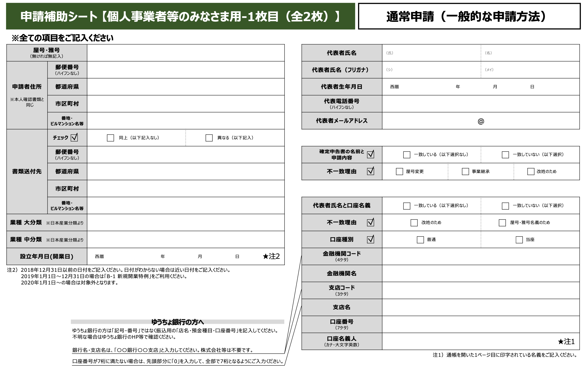Click the 書類送付先 郵便番号 field
588x372 pixels.
[x=186, y=155]
